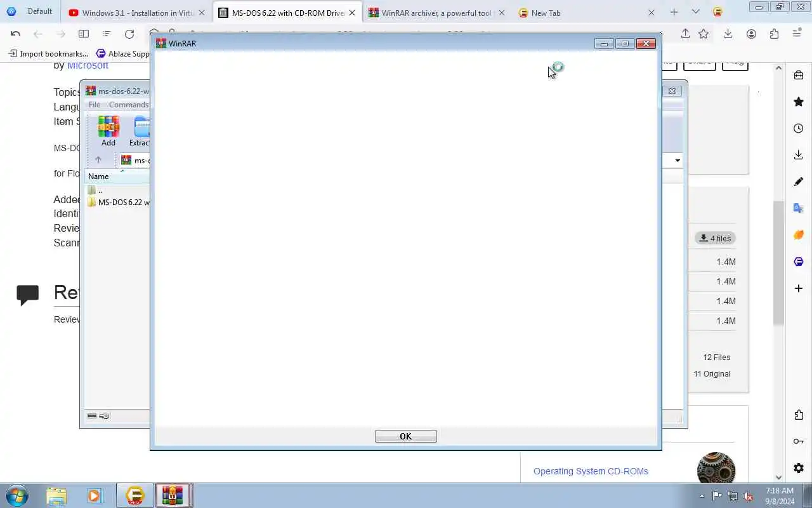Open browser Downloads from the toolbar

(x=728, y=34)
